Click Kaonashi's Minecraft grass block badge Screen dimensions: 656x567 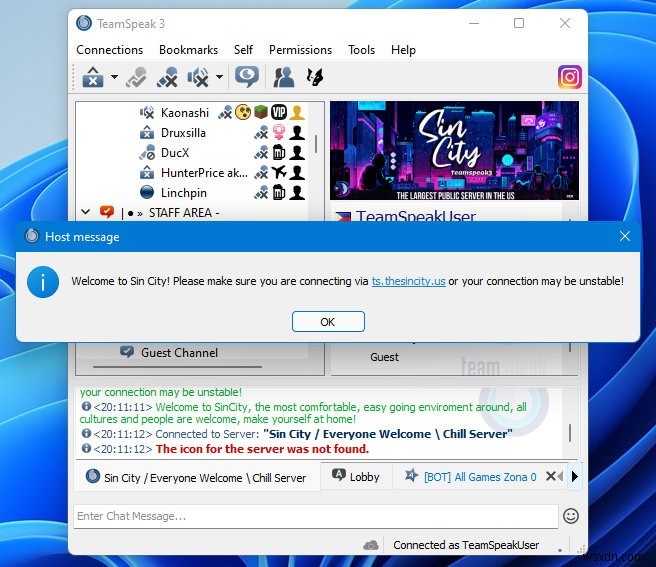(261, 112)
